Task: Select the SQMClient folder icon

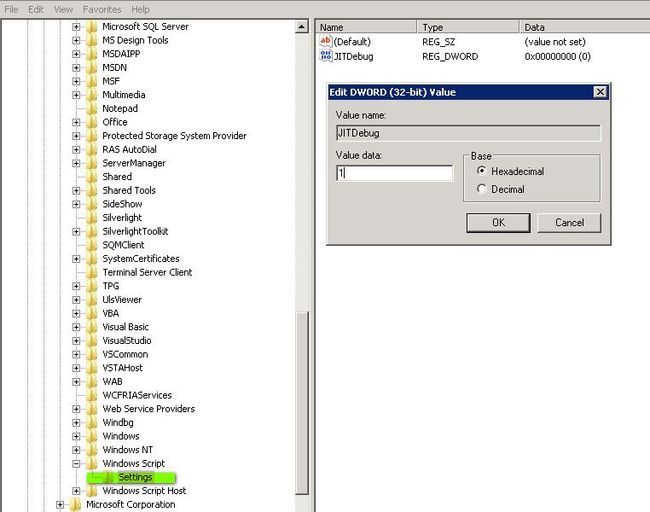Action: click(x=92, y=245)
